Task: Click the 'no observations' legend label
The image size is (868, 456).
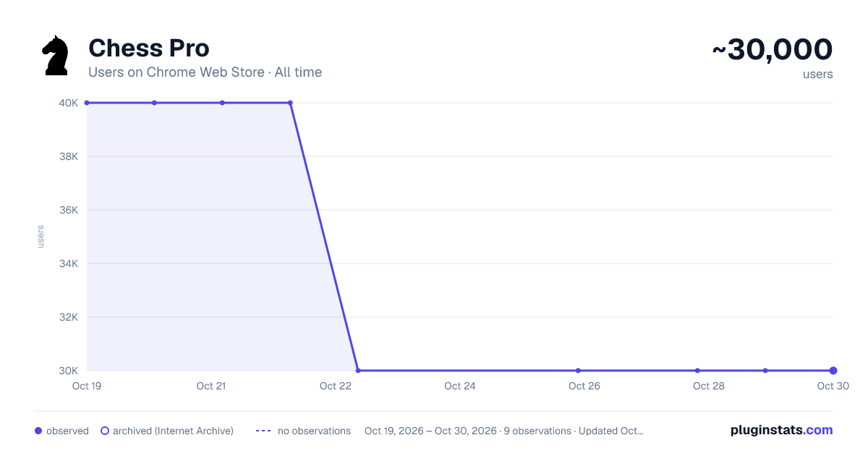Action: pos(314,431)
